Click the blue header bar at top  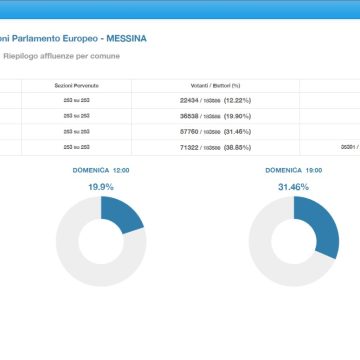[x=180, y=9]
